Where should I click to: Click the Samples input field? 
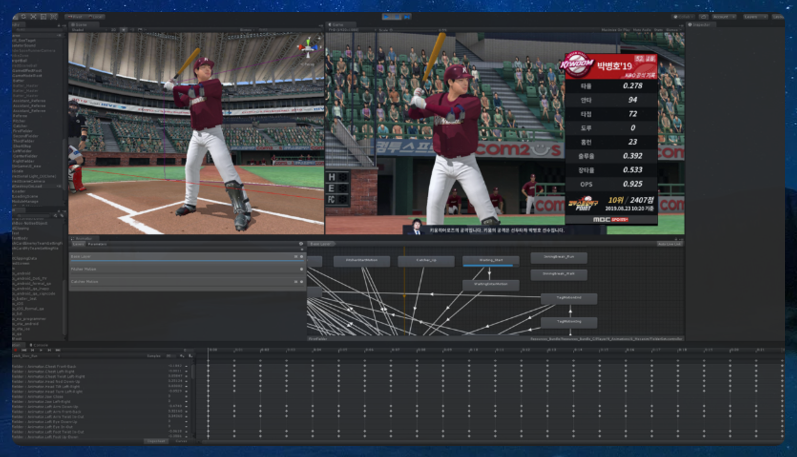tap(171, 356)
